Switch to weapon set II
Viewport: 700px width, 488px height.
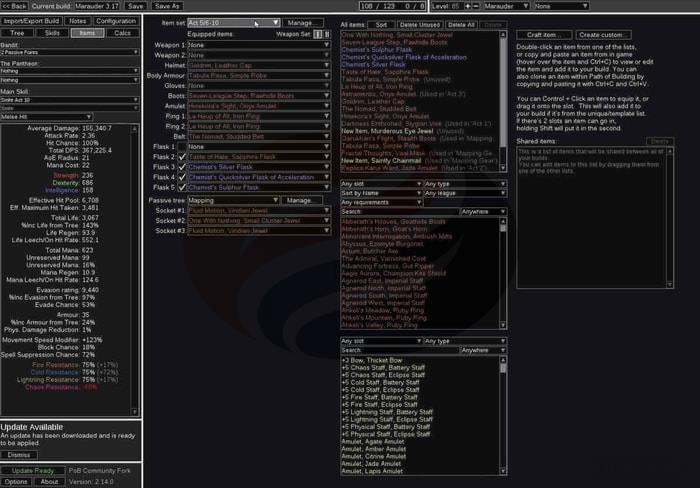(x=328, y=34)
